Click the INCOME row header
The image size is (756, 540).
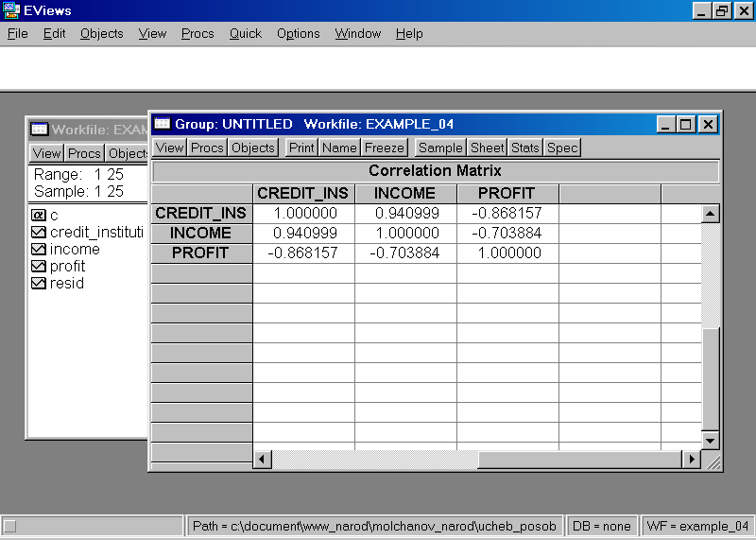(x=201, y=233)
